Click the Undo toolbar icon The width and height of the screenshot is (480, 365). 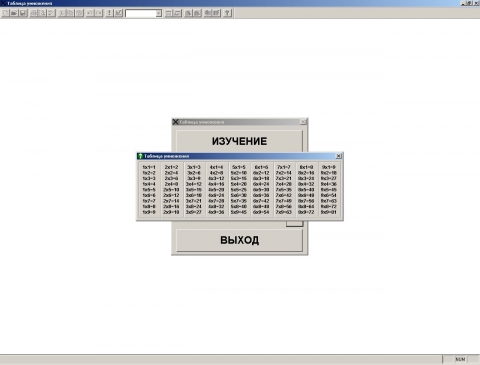pyautogui.click(x=90, y=13)
